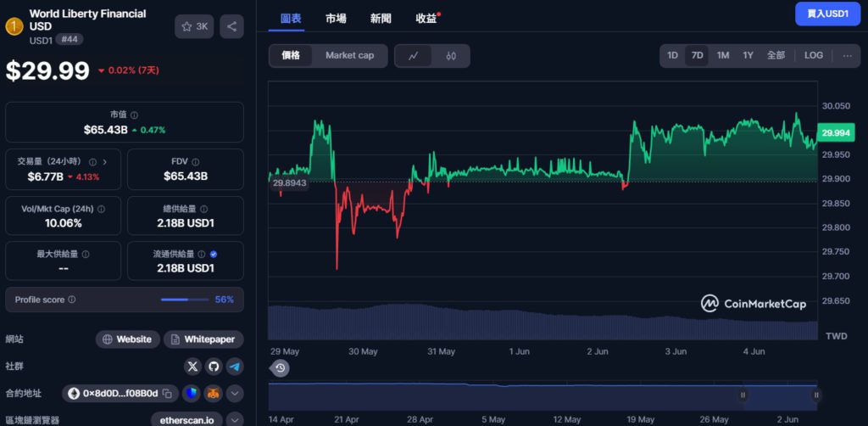Switch to candlestick chart view
868x426 pixels.
(x=451, y=56)
